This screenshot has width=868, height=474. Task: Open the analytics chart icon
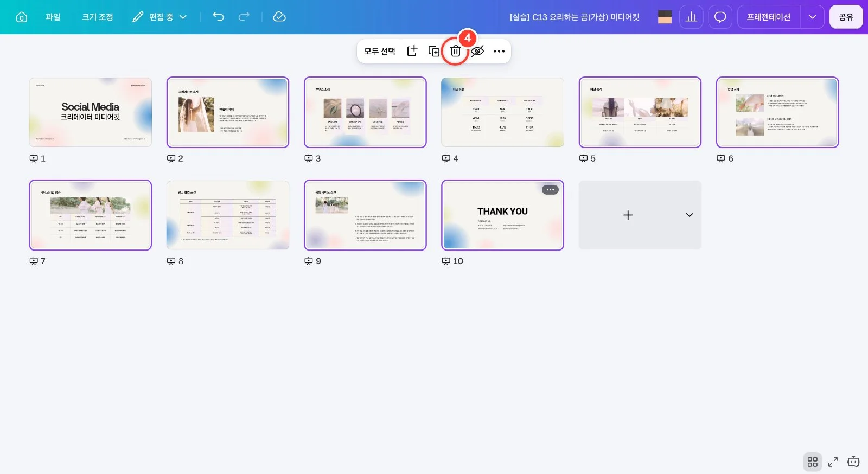[691, 17]
